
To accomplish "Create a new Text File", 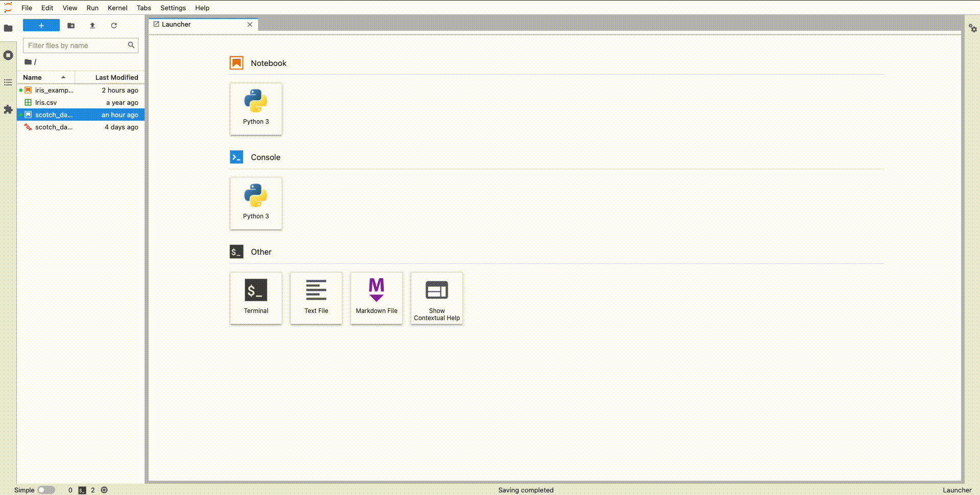I will tap(316, 298).
